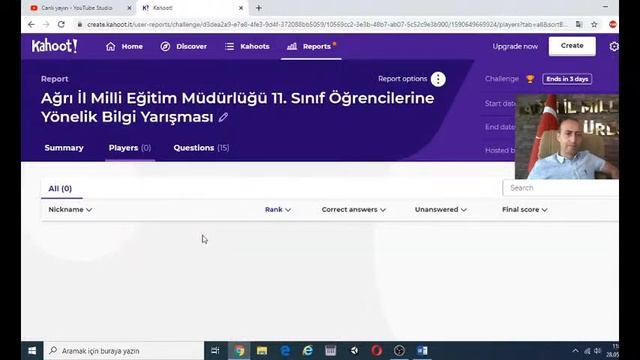Open the Windows Start menu
The height and width of the screenshot is (360, 640).
pos(32,351)
